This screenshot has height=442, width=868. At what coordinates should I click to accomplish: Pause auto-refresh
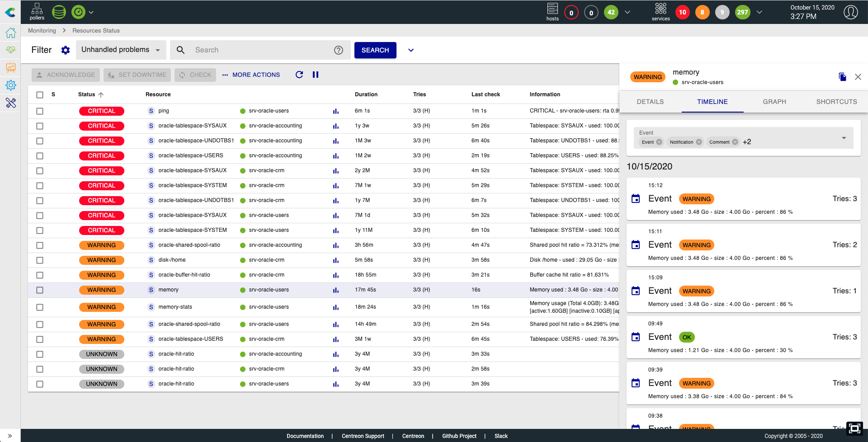pyautogui.click(x=316, y=75)
